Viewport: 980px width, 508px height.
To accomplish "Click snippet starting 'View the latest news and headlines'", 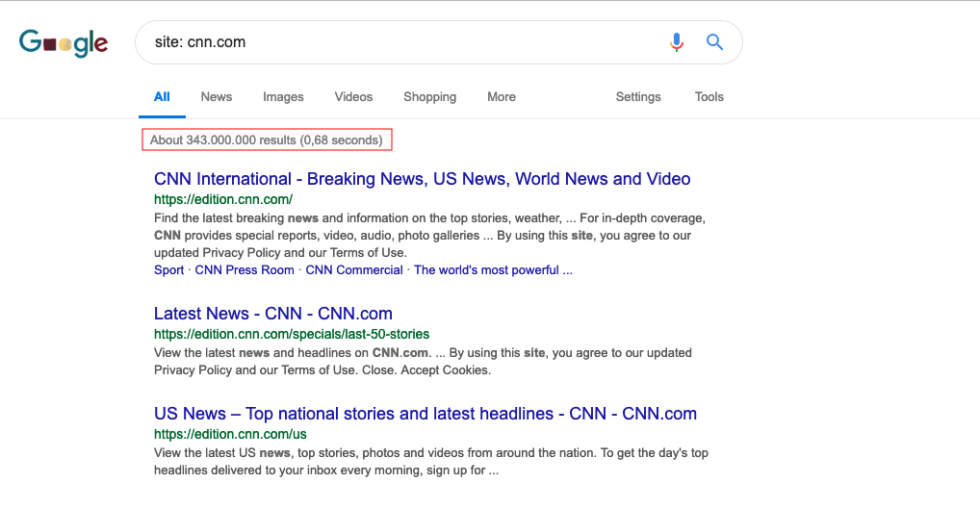I will pos(424,361).
